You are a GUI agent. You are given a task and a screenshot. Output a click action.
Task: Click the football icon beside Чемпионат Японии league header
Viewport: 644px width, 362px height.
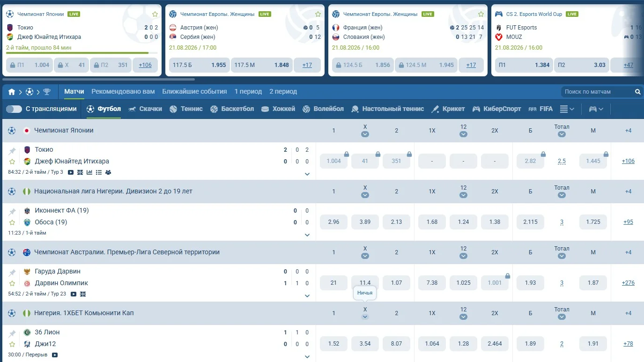[12, 131]
